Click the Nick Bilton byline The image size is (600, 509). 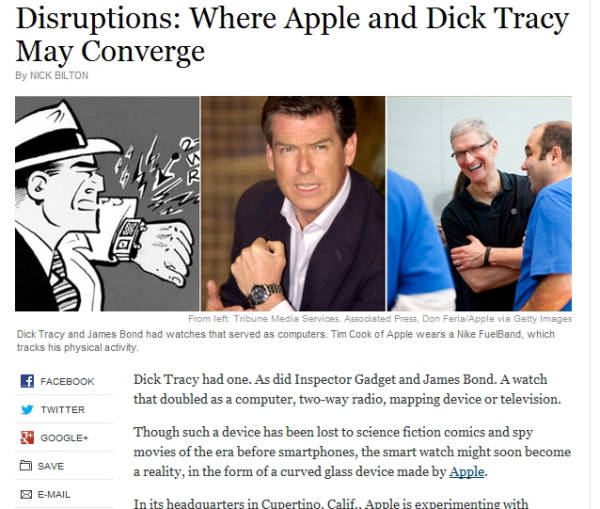point(52,75)
